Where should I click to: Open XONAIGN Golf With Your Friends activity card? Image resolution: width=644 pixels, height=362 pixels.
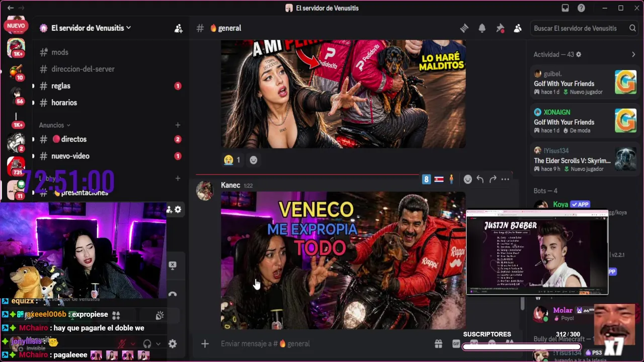(x=585, y=121)
